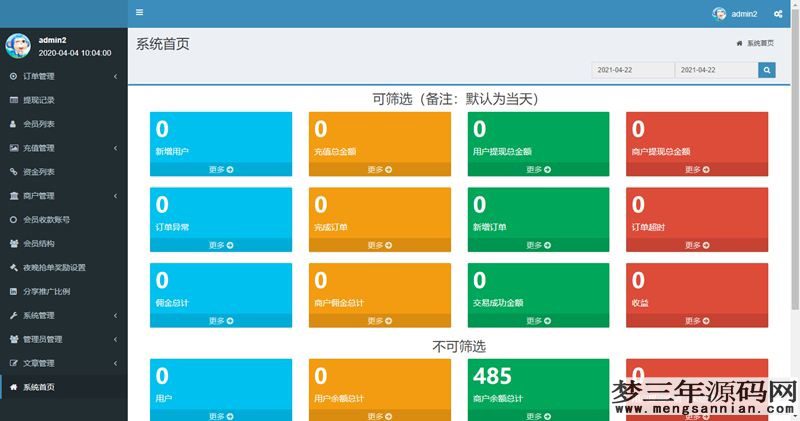Expand the 文章管理 sidebar menu
The image size is (800, 421).
64,363
